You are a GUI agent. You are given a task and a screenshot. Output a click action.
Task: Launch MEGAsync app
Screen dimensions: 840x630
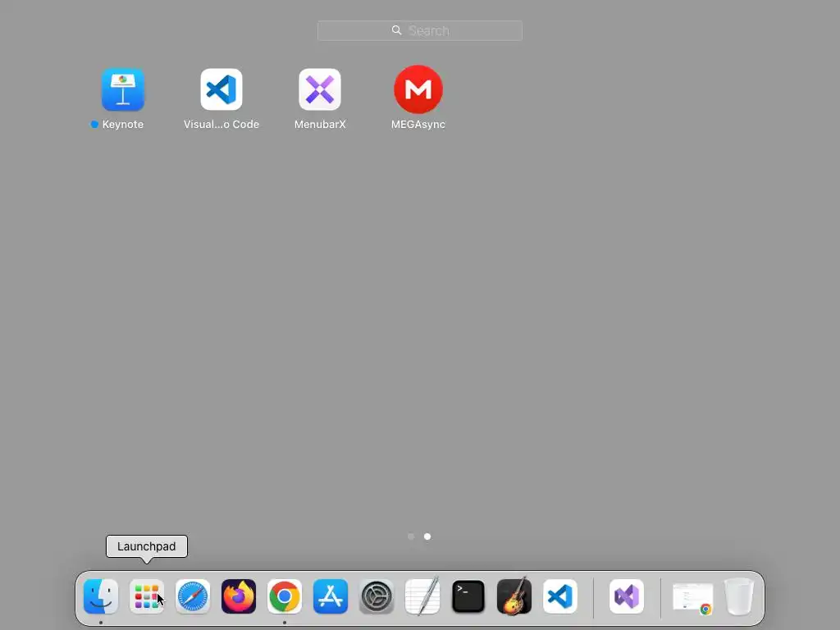point(418,89)
